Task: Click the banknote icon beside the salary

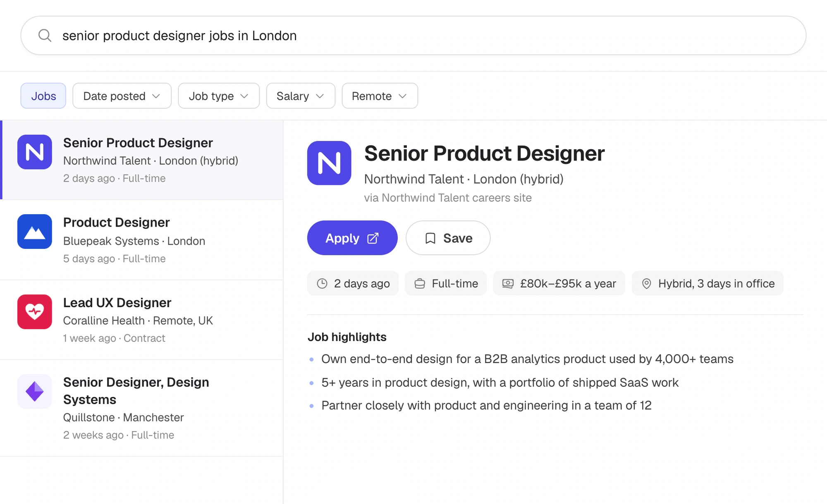Action: click(508, 283)
